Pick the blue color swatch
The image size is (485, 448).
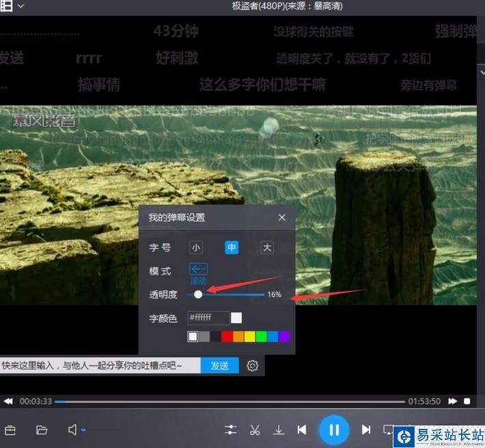coord(273,337)
